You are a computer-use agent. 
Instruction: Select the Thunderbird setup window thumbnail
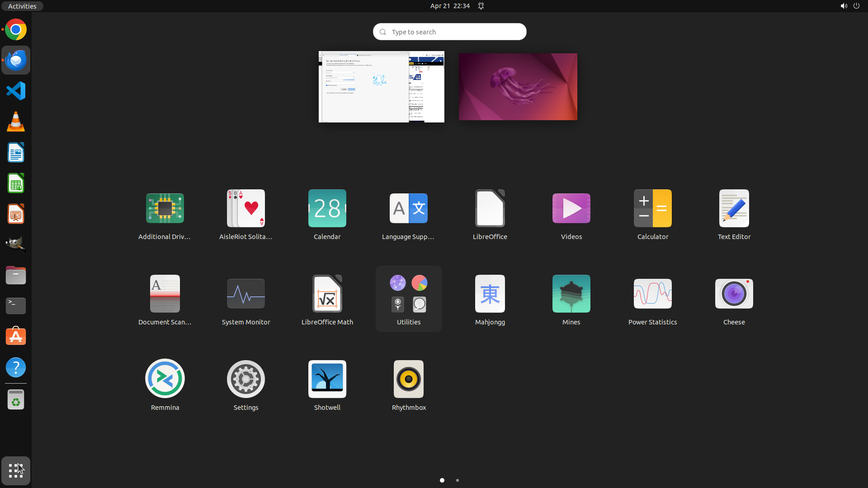pyautogui.click(x=364, y=87)
